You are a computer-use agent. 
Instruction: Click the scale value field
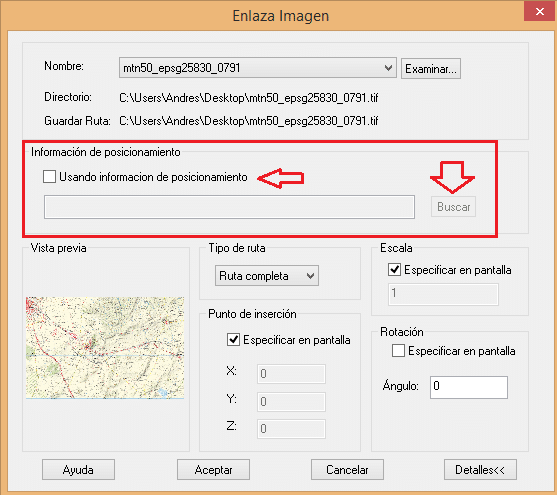pos(443,294)
